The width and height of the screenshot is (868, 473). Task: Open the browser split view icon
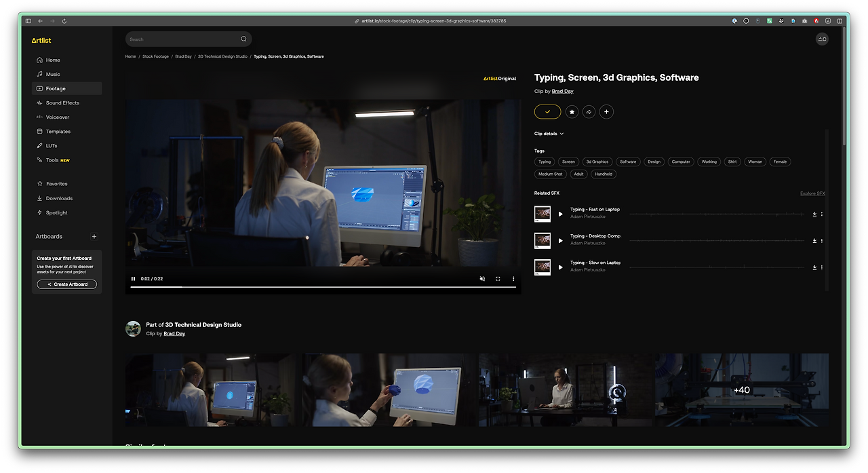[x=840, y=21]
